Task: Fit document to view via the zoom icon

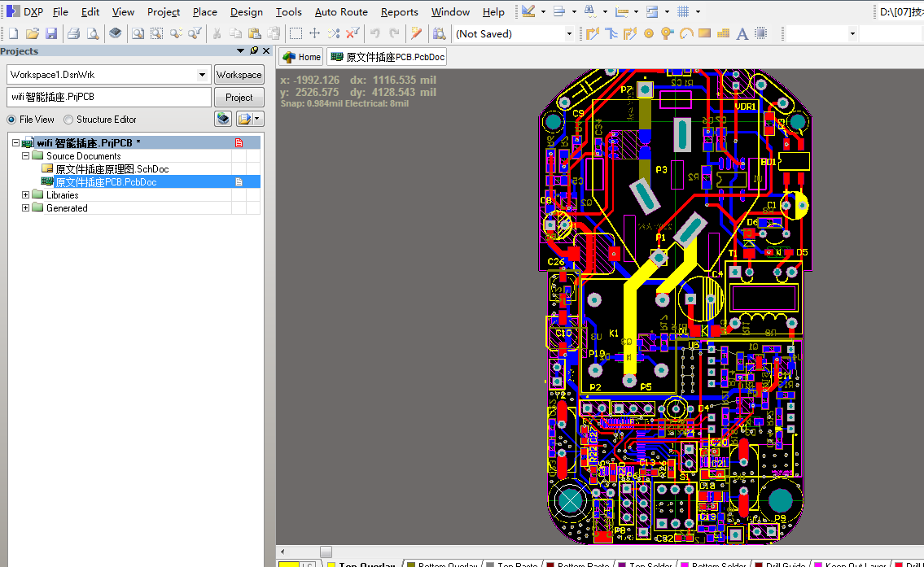Action: (138, 34)
